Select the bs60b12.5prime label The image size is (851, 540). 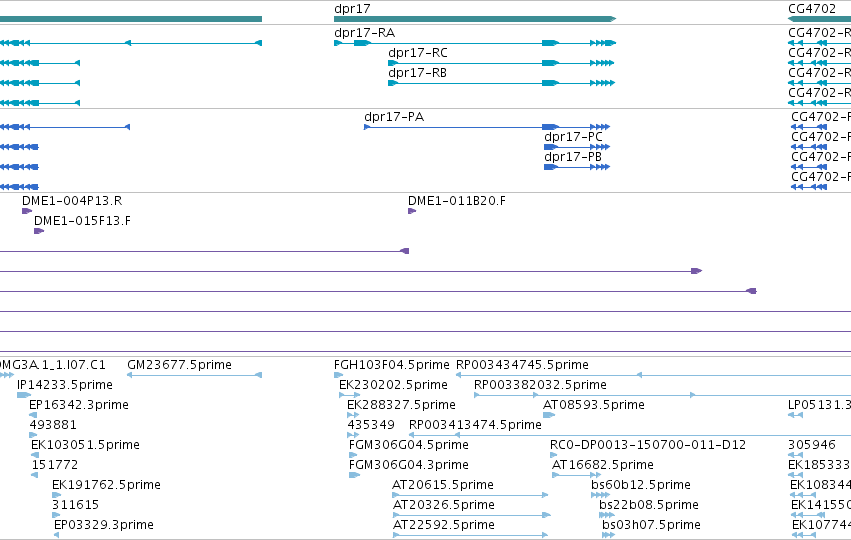coord(641,485)
